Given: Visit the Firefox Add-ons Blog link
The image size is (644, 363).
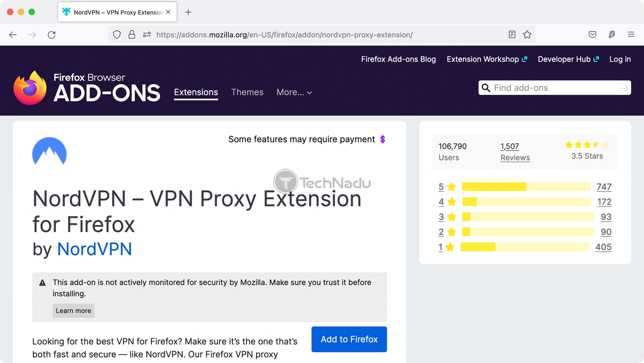Looking at the screenshot, I should (x=399, y=59).
